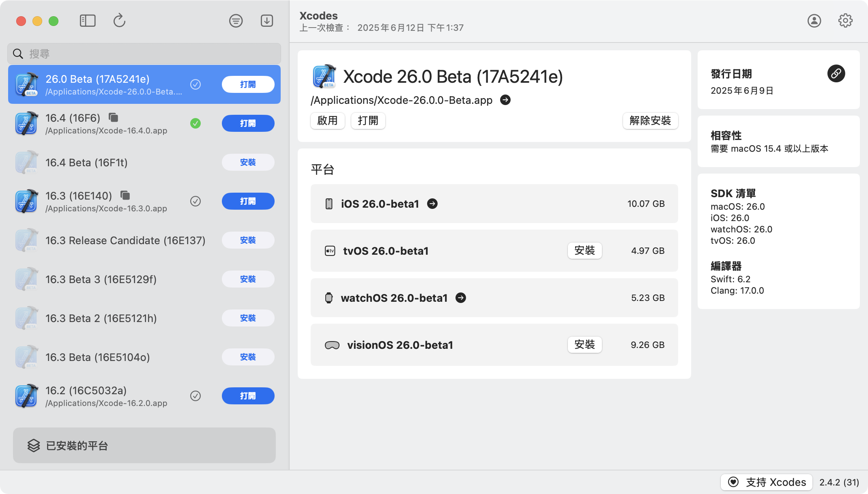The height and width of the screenshot is (494, 868).
Task: Click 啟用 to activate Xcode 26.0 Beta
Action: pyautogui.click(x=327, y=120)
